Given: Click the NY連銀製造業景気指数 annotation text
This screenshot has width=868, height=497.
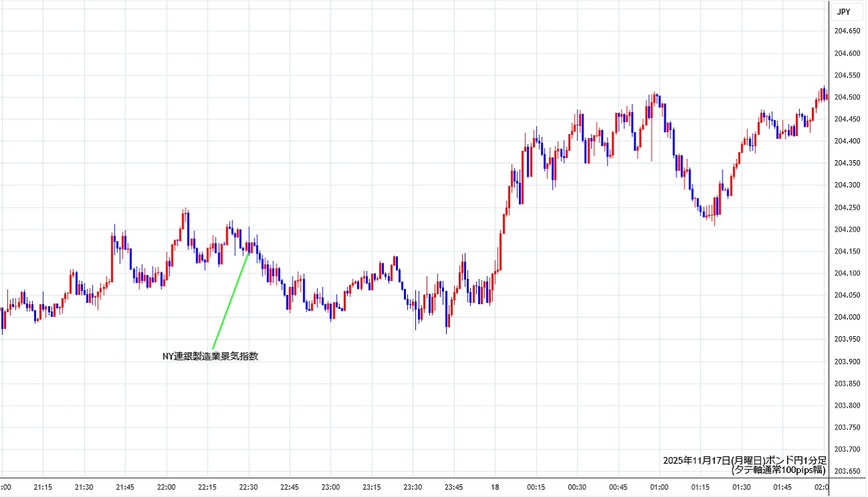Looking at the screenshot, I should [210, 356].
